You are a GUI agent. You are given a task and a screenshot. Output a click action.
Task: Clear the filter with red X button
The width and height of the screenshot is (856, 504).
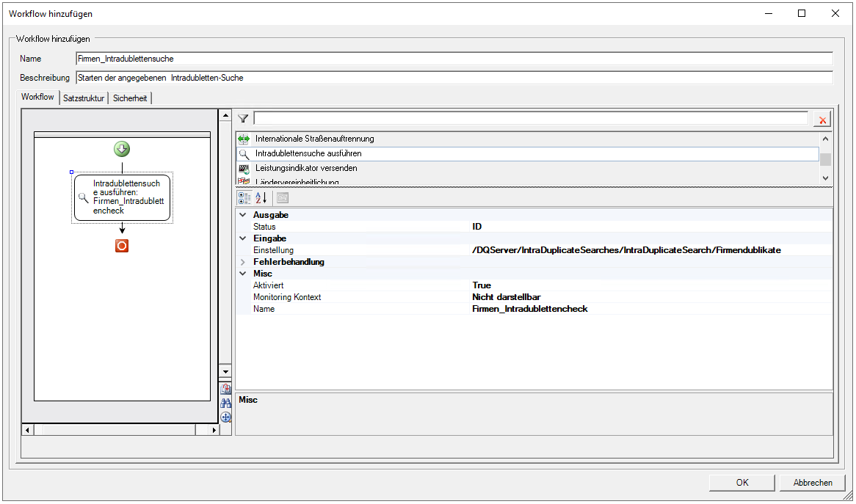822,120
